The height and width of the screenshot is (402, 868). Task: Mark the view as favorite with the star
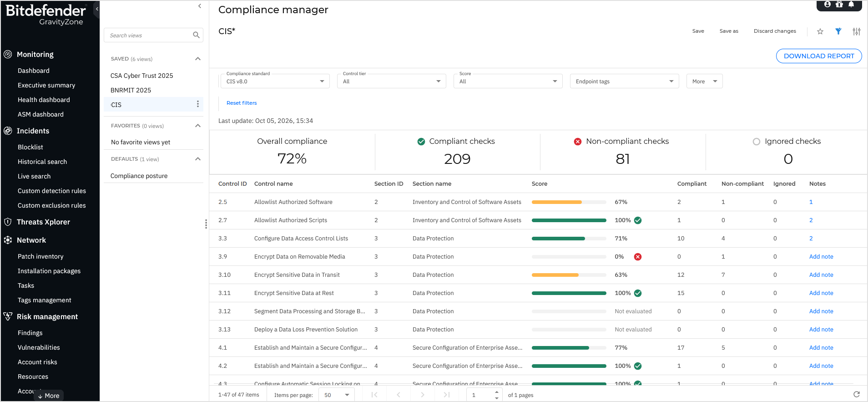click(820, 31)
